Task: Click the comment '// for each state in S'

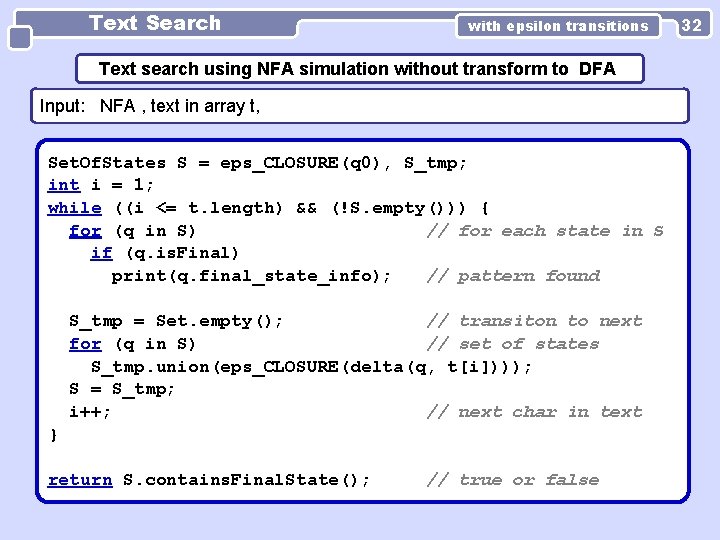Action: pos(545,231)
